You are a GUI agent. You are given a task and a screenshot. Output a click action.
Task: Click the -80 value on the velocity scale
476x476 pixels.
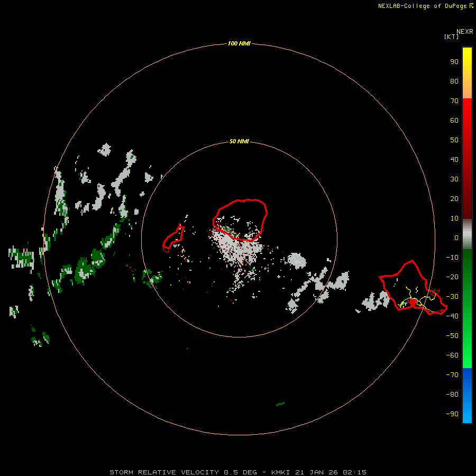click(452, 395)
